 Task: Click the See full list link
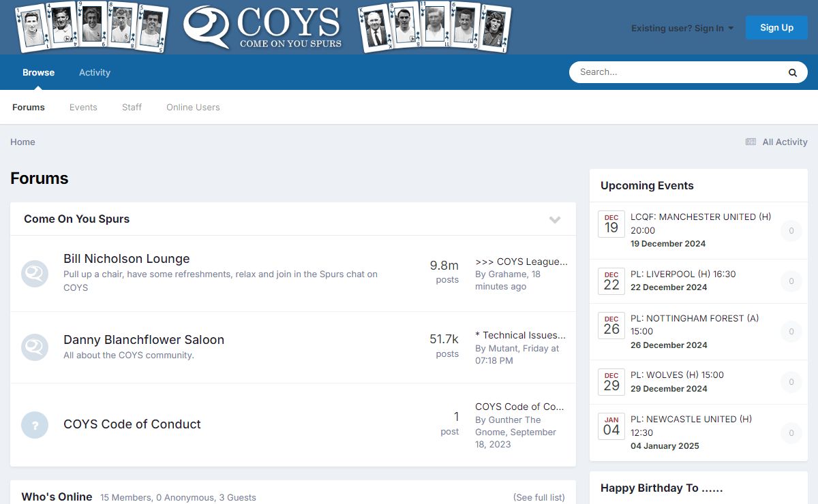click(539, 497)
